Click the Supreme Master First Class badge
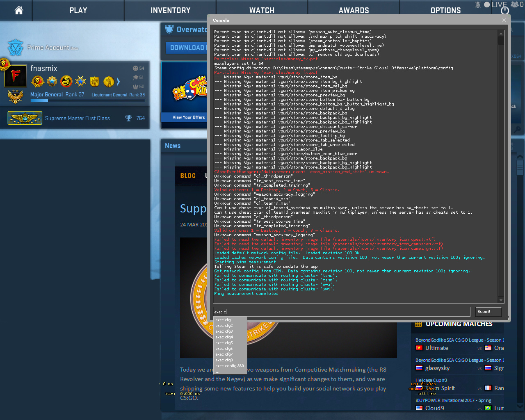The height and width of the screenshot is (420, 525). pyautogui.click(x=25, y=118)
